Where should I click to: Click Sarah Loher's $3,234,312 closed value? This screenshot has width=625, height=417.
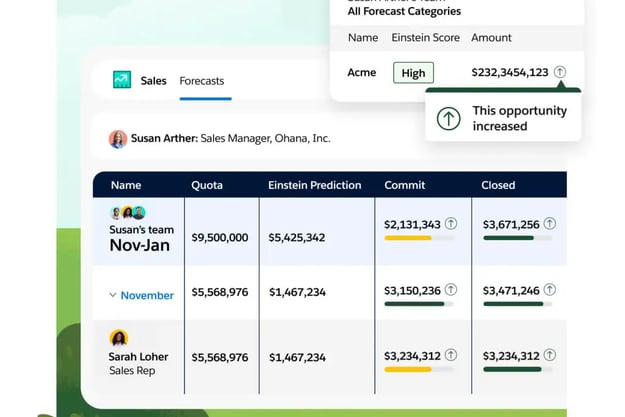pyautogui.click(x=511, y=356)
